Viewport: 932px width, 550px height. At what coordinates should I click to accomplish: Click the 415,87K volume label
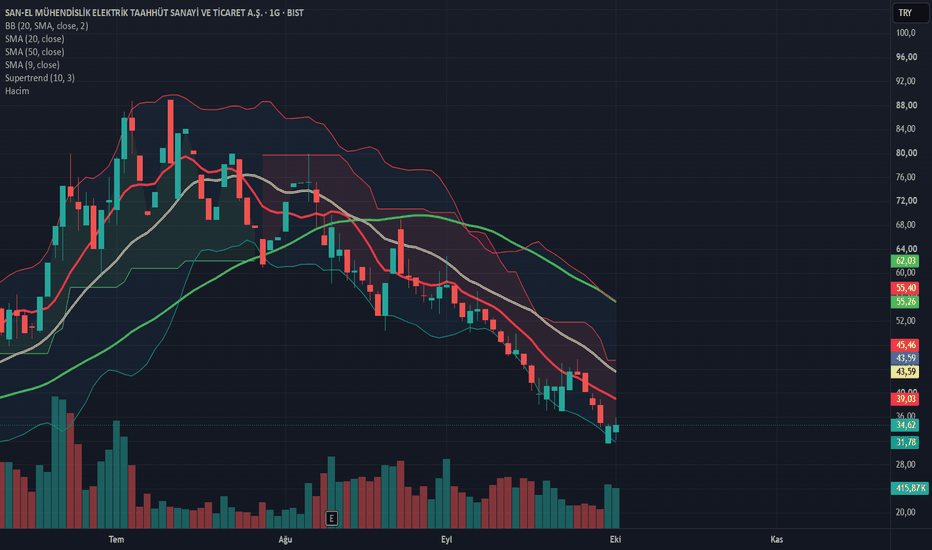tap(909, 488)
